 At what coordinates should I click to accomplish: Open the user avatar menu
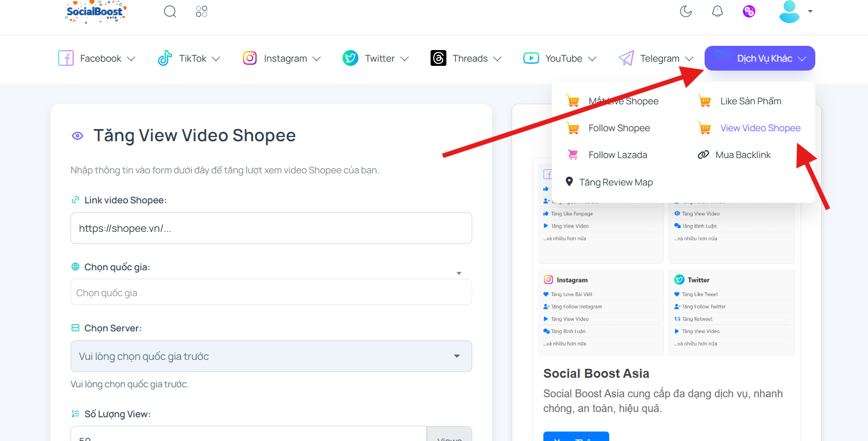[x=789, y=12]
